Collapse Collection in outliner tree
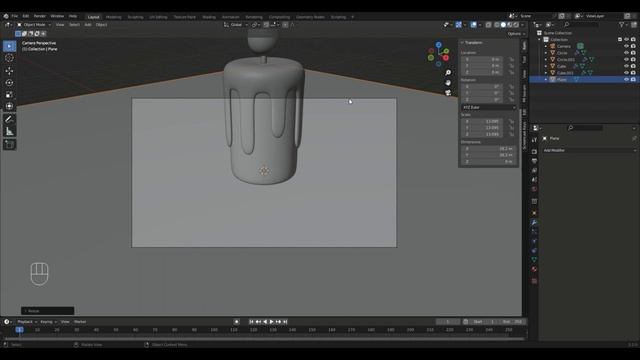The image size is (640, 360). pyautogui.click(x=540, y=40)
